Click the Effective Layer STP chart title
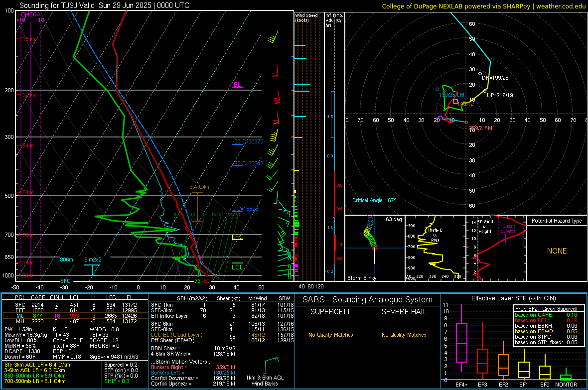Screen dimensions: 588x390 pos(513,298)
